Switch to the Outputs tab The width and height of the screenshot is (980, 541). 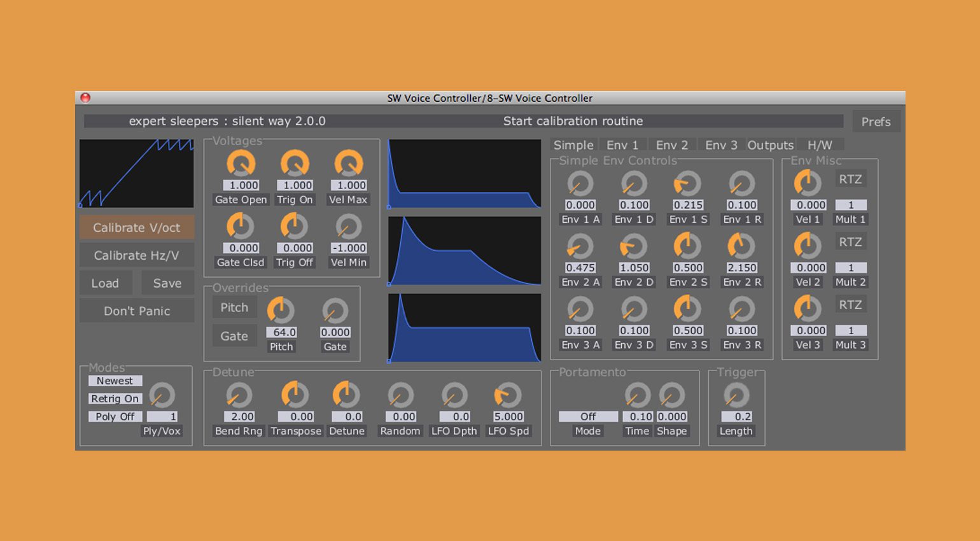(770, 145)
